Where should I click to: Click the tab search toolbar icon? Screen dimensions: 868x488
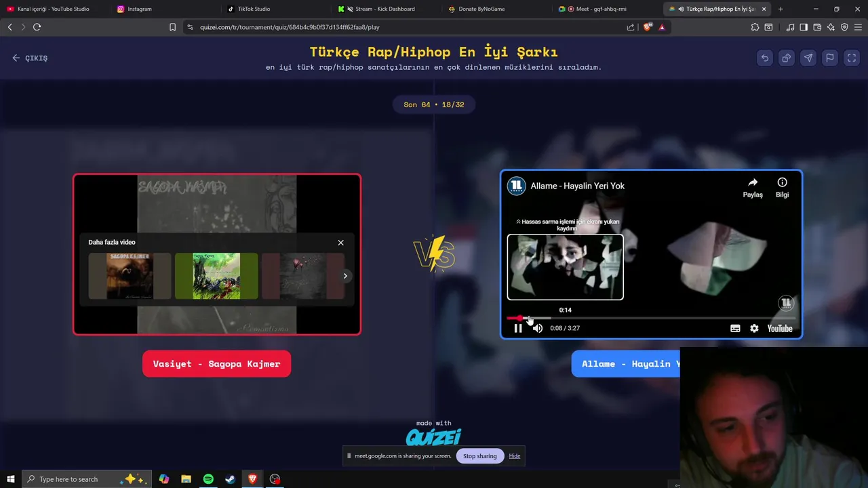pyautogui.click(x=768, y=27)
